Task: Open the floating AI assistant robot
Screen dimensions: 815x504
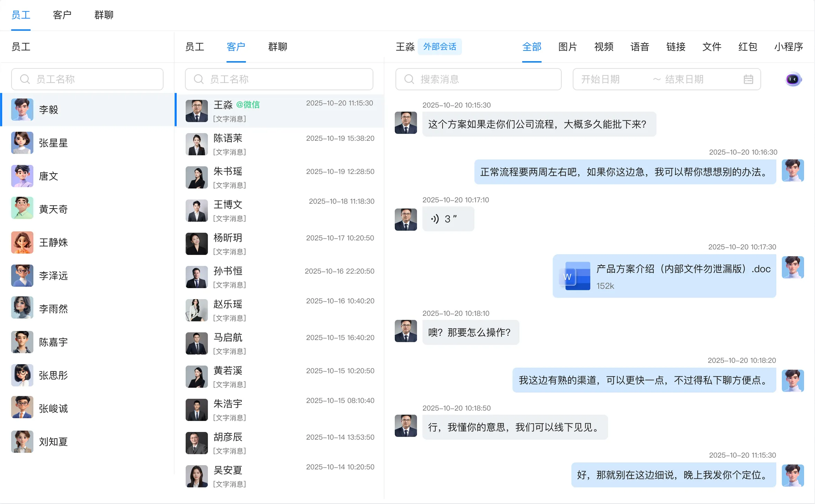Action: point(792,79)
